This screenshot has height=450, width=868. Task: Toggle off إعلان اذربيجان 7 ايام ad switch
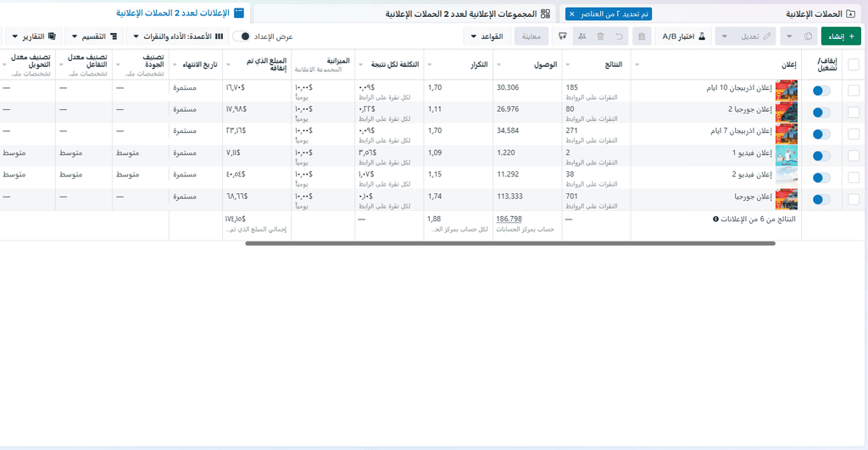point(821,135)
